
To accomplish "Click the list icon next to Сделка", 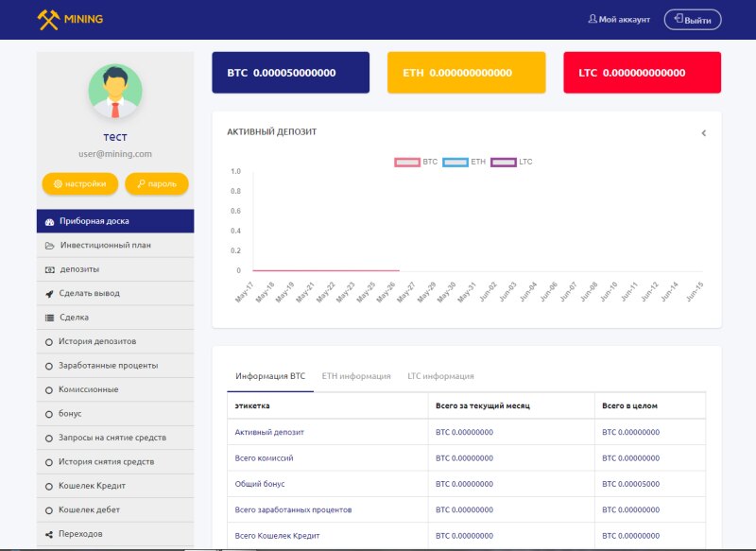I will (49, 318).
